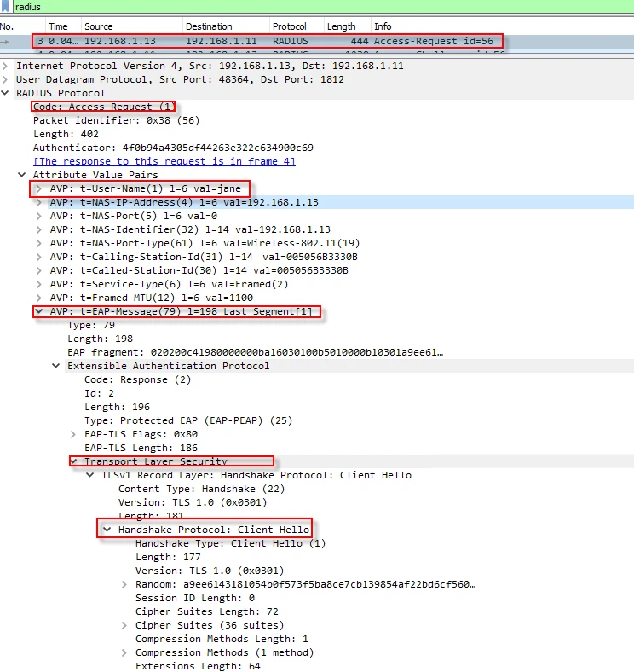Image resolution: width=634 pixels, height=672 pixels.
Task: Click the display filter bookmark icon
Action: tap(6, 7)
